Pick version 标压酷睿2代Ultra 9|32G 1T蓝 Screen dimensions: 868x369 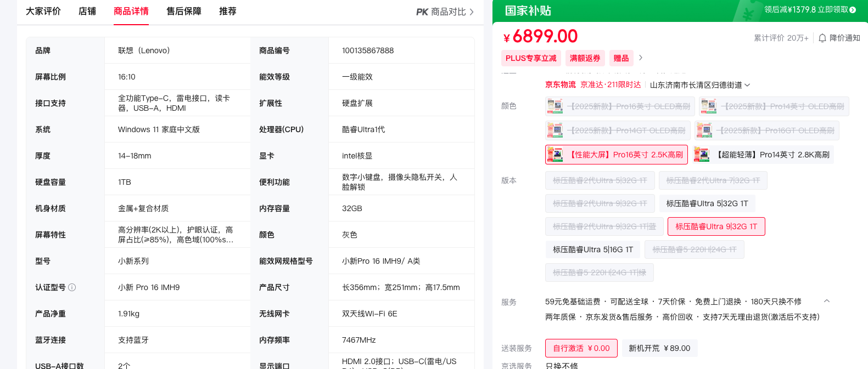point(604,226)
